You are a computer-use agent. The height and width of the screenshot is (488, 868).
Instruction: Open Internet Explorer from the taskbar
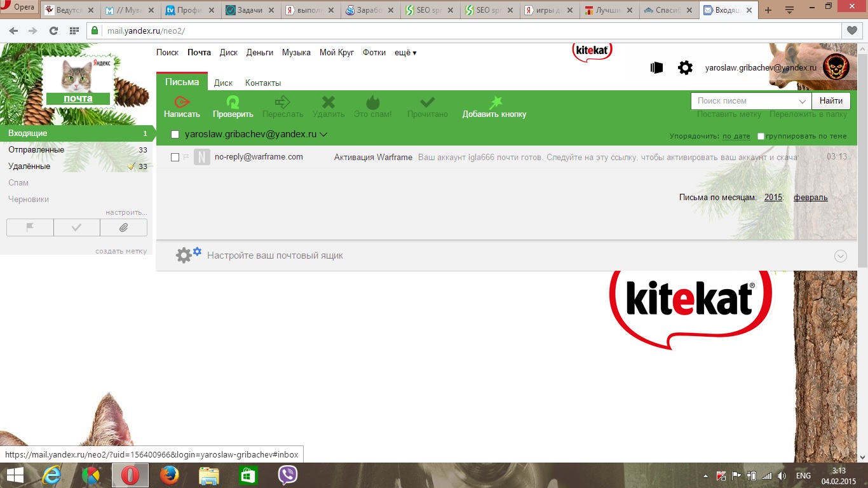52,475
